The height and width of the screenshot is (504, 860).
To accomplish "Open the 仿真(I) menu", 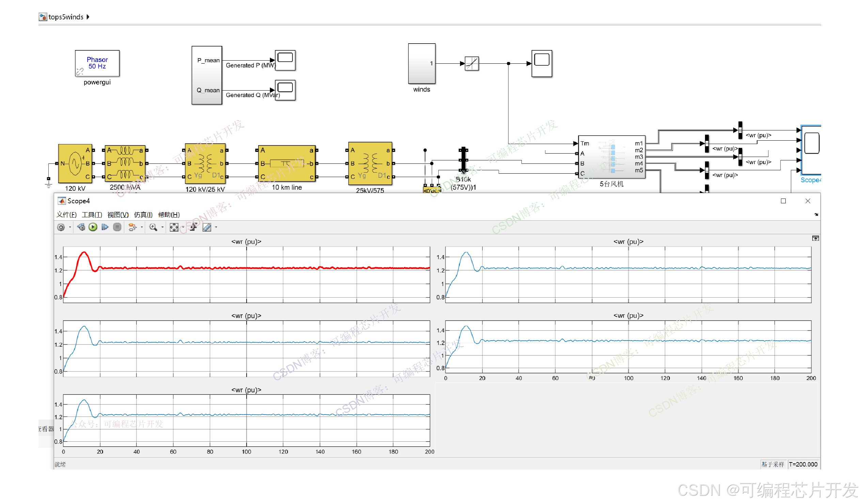I will tap(143, 215).
